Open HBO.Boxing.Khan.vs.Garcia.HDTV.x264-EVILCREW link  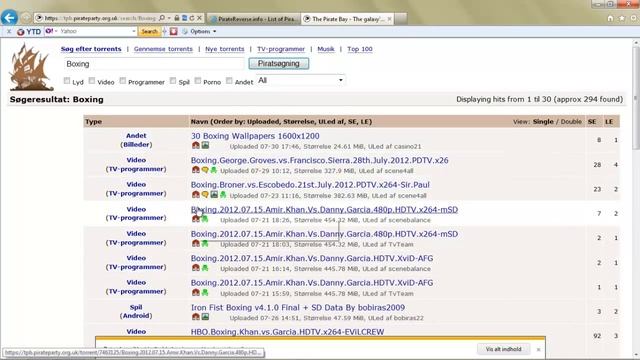coord(287,332)
